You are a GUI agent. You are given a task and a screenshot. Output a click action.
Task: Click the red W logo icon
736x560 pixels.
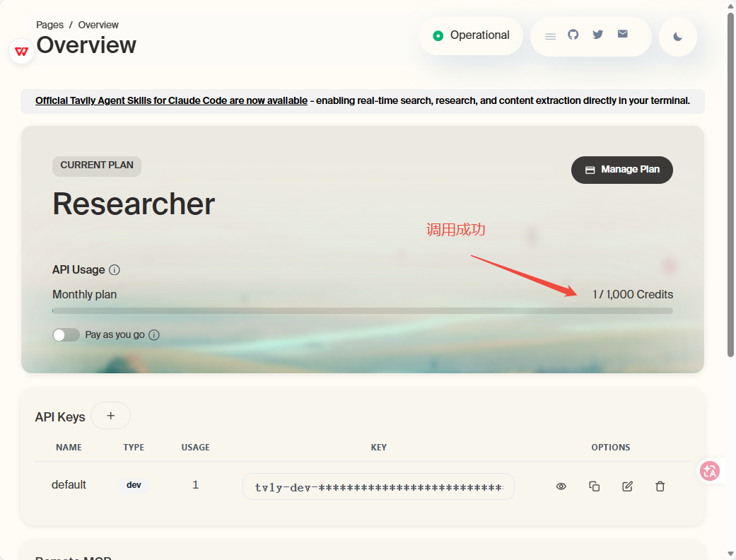point(22,51)
